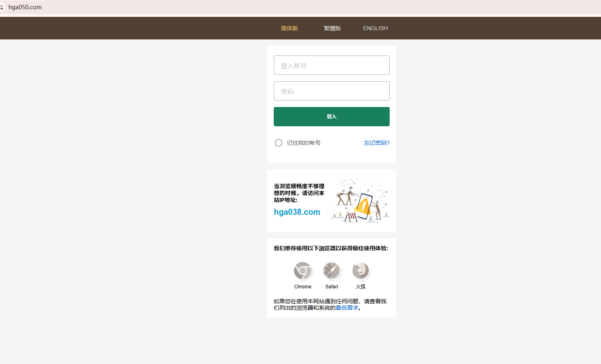
Task: Switch to the ENGLISH tab
Action: pyautogui.click(x=375, y=28)
